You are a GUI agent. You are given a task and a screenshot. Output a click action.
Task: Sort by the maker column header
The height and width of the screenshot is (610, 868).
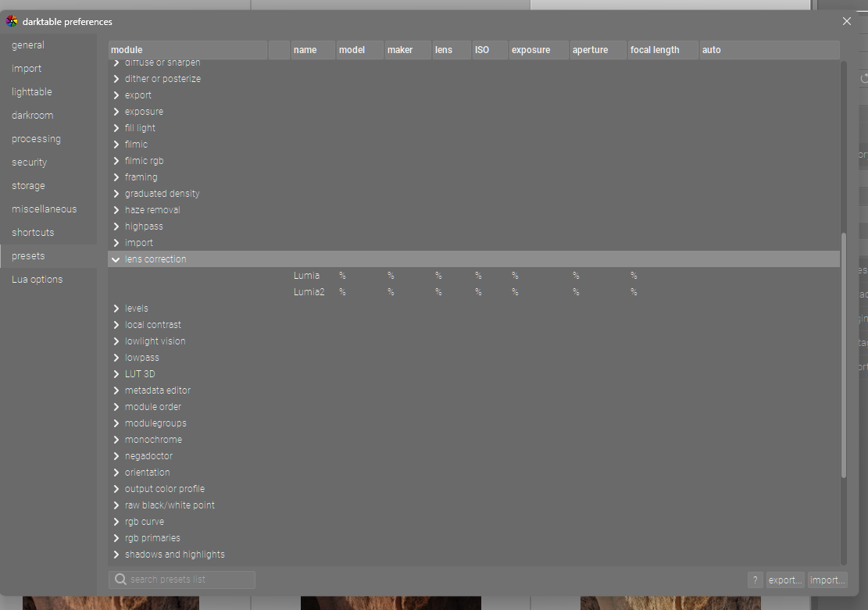point(408,50)
